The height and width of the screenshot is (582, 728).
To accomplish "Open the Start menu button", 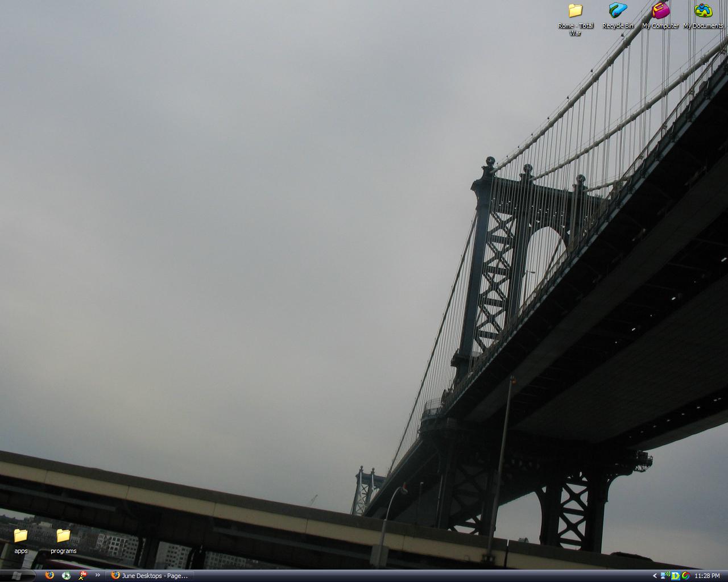I will pos(17,576).
